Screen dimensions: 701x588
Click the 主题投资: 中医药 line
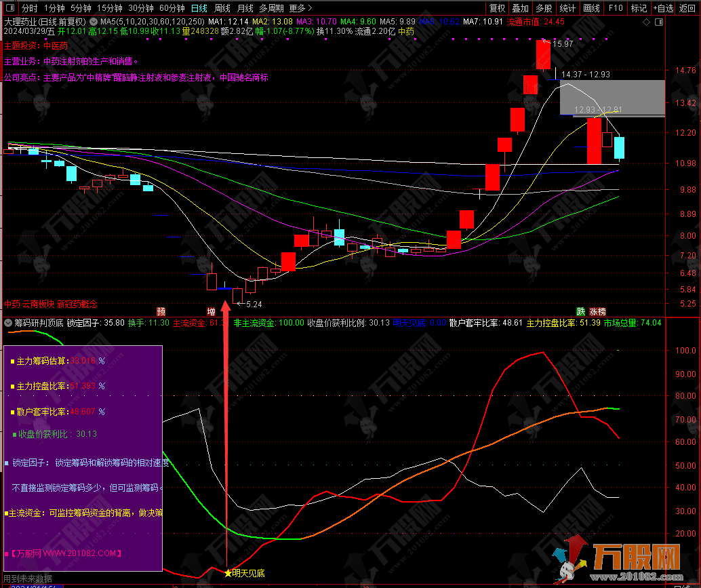pos(36,45)
